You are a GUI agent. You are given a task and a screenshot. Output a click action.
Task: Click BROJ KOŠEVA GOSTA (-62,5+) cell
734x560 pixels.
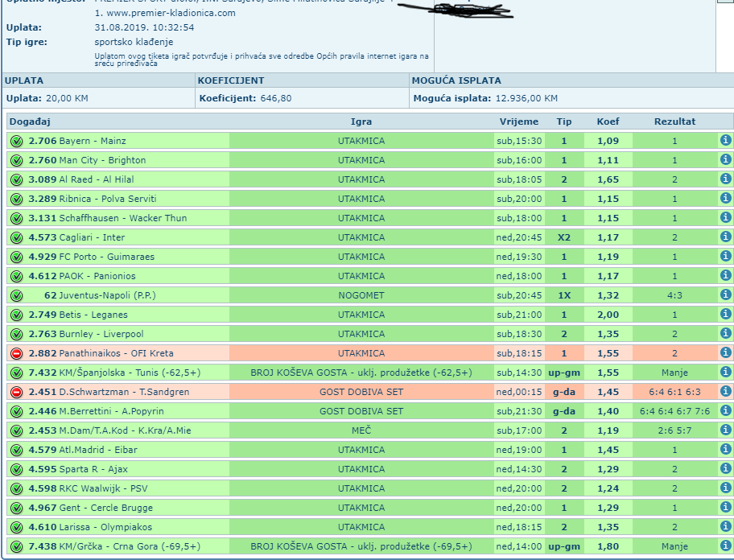(x=361, y=373)
